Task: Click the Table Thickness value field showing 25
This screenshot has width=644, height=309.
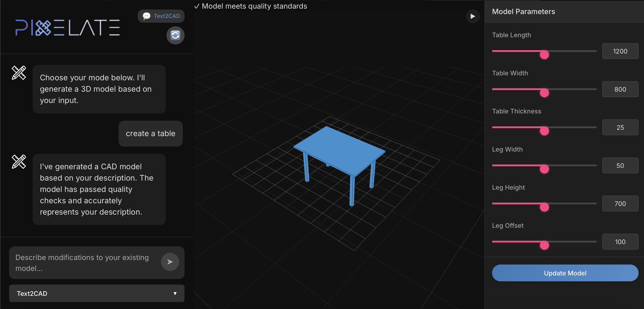Action: [620, 127]
